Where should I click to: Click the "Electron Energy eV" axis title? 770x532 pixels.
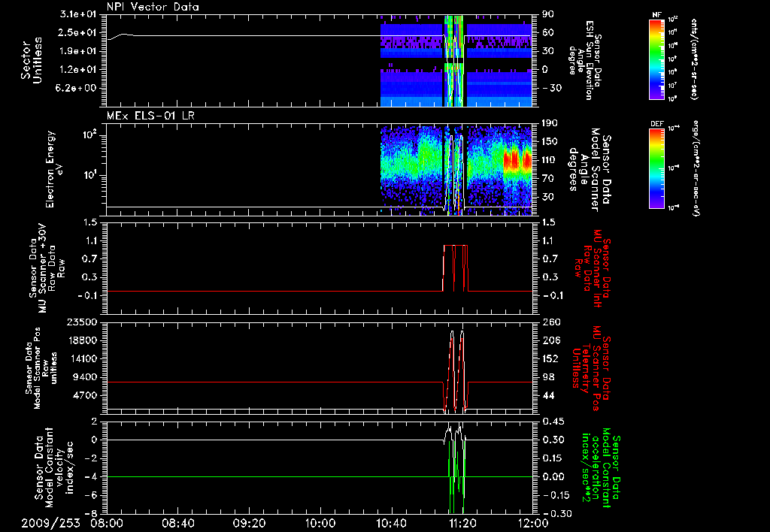click(55, 169)
